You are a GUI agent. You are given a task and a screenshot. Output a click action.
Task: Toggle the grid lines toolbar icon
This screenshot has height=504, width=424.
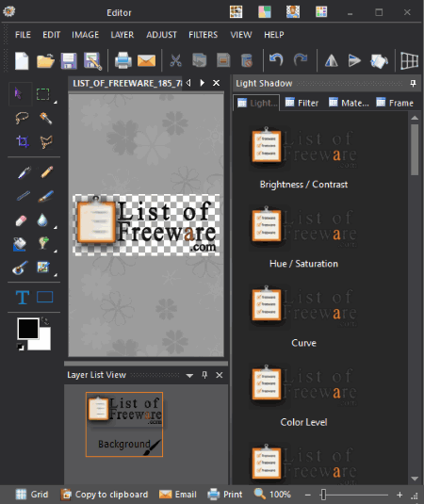tap(409, 60)
